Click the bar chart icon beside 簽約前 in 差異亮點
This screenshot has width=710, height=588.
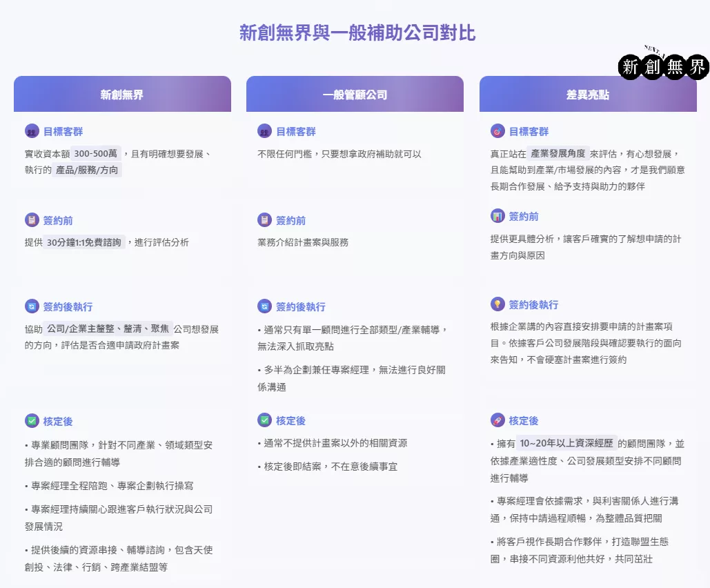(x=497, y=216)
